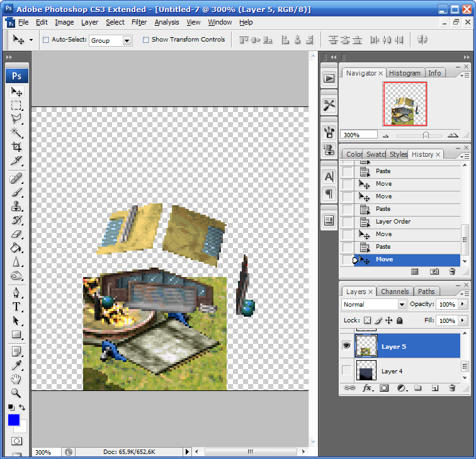Click the blue foreground color swatch

(14, 420)
